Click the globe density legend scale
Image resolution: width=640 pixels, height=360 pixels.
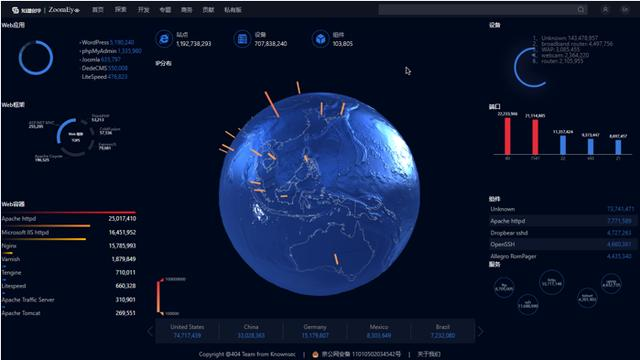point(159,297)
